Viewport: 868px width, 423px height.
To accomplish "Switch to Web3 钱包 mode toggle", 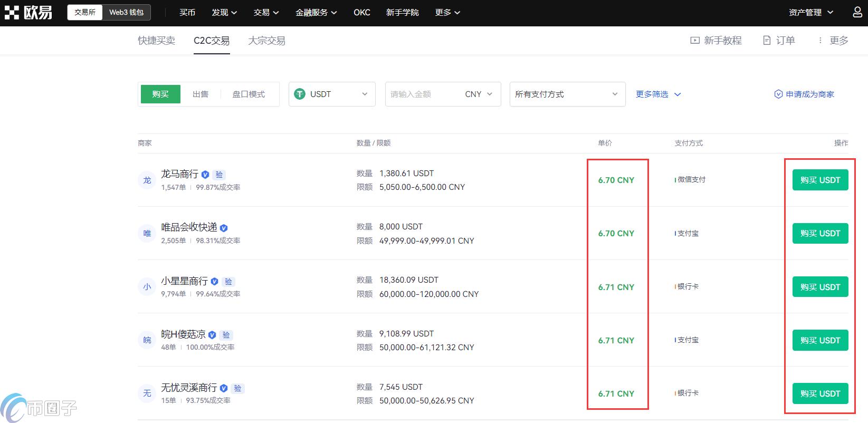I will tap(126, 12).
